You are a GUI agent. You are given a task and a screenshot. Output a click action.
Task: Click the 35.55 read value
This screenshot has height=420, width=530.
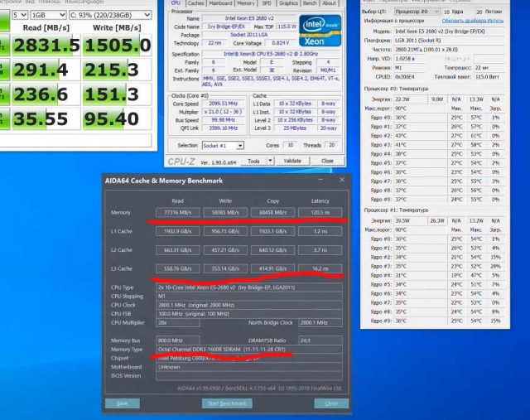coord(46,118)
